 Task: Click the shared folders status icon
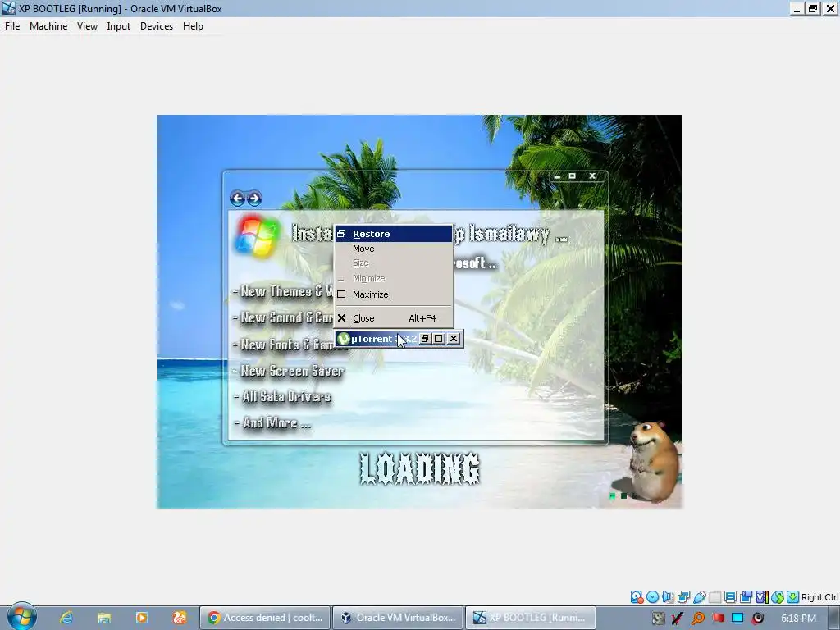[714, 597]
